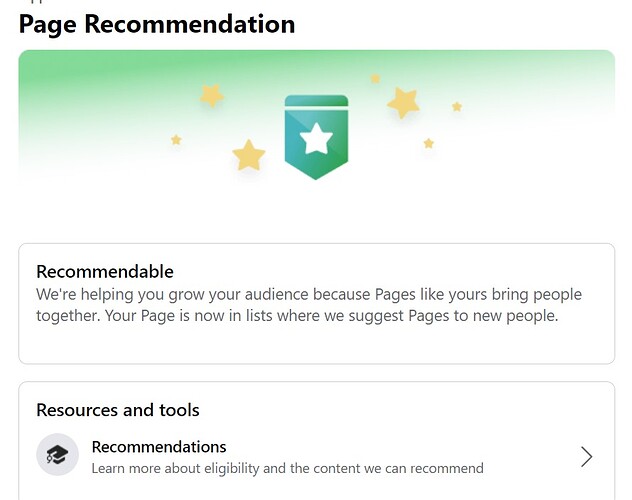Click the large yellow star directly left of the badge

tap(249, 155)
